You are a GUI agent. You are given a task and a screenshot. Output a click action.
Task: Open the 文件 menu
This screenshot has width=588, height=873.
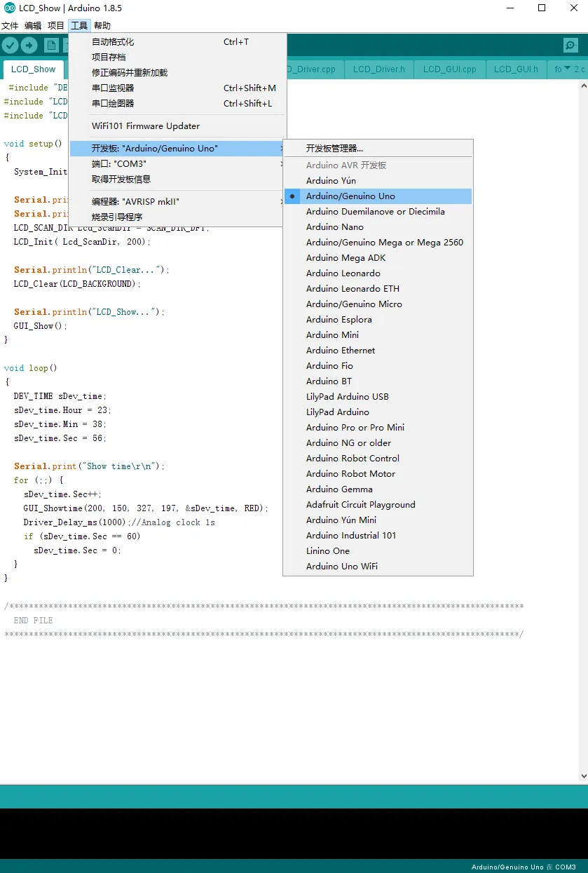(x=10, y=26)
